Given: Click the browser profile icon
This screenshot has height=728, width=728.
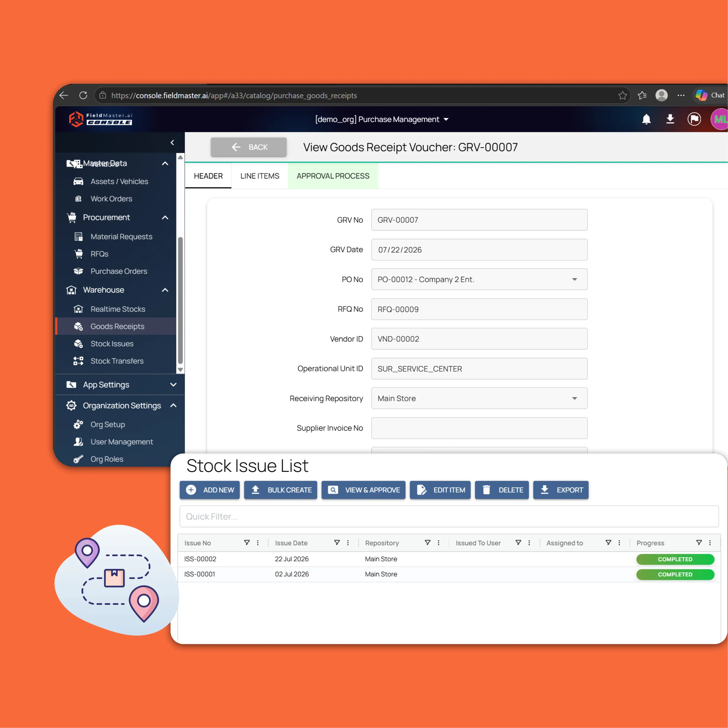Looking at the screenshot, I should (662, 95).
